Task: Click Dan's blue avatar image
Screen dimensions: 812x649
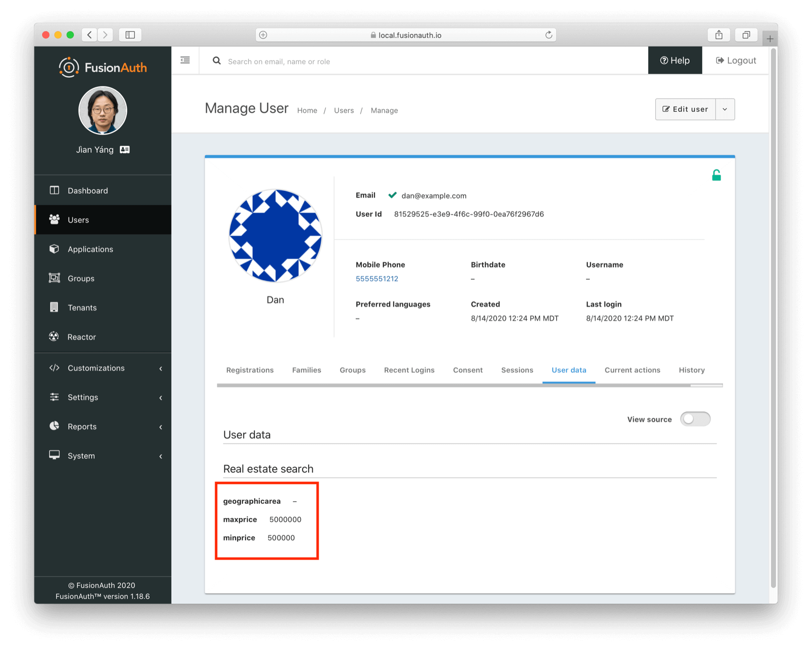Action: pos(275,236)
